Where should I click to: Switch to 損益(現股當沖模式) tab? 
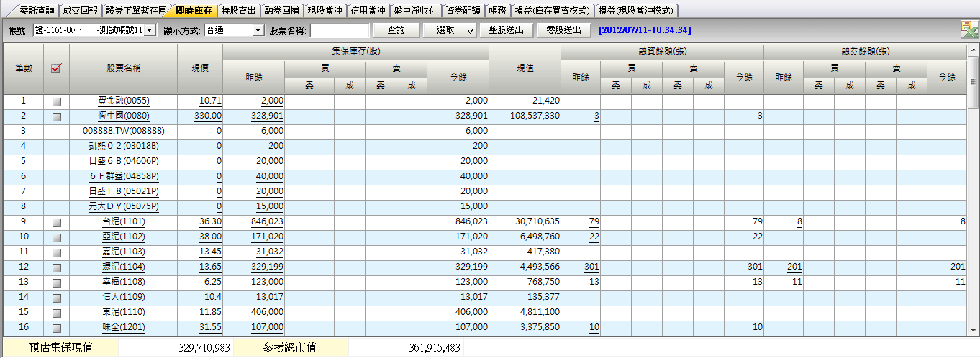click(636, 11)
